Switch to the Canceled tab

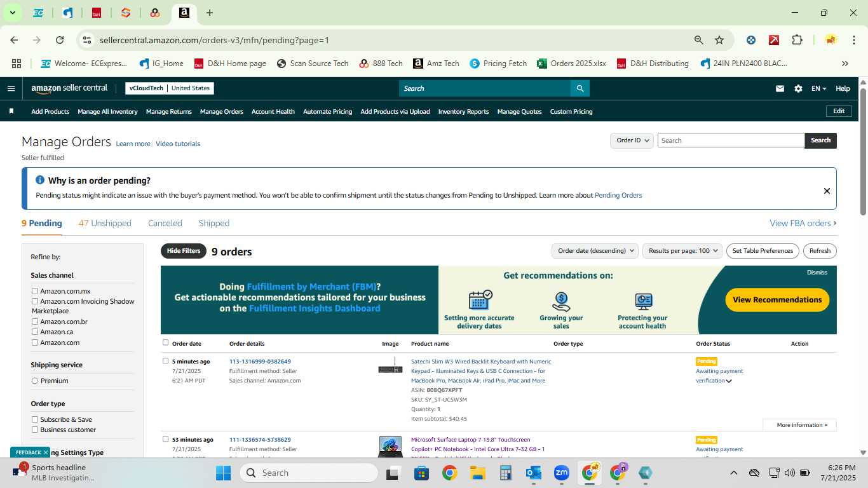165,223
